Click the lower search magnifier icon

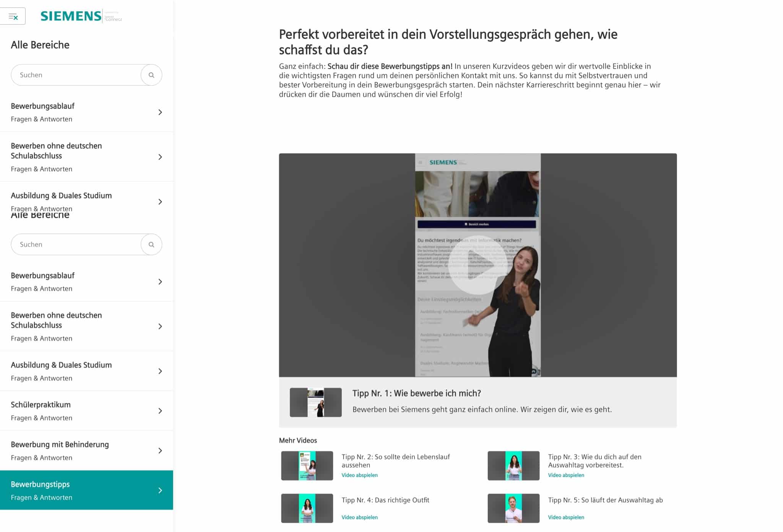(x=151, y=245)
